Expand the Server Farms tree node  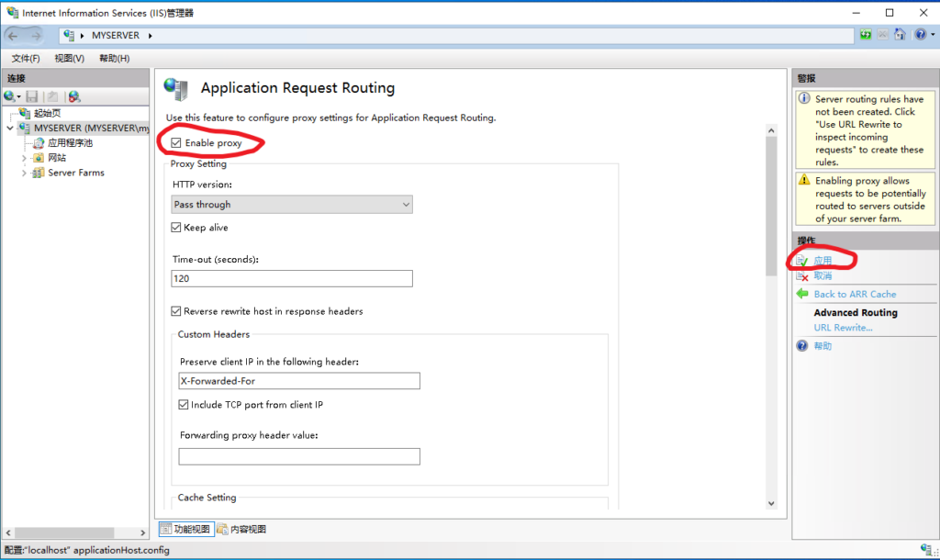(x=25, y=173)
